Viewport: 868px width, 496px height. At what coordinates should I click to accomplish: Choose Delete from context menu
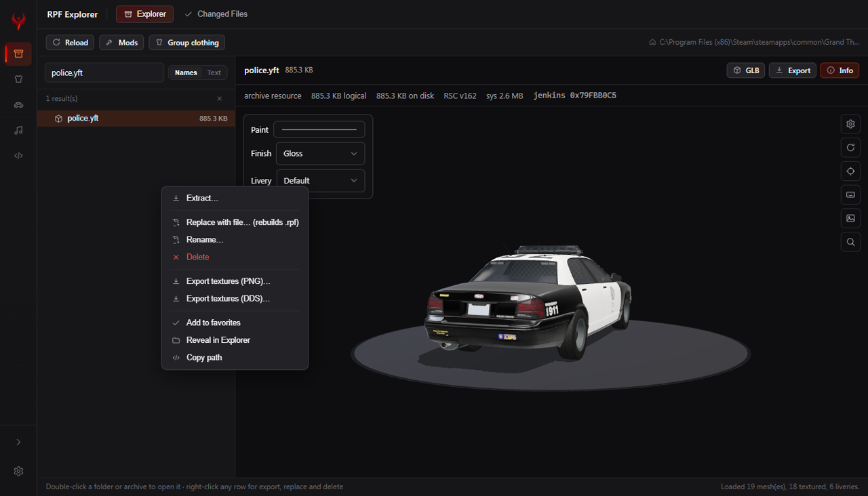(x=235, y=257)
